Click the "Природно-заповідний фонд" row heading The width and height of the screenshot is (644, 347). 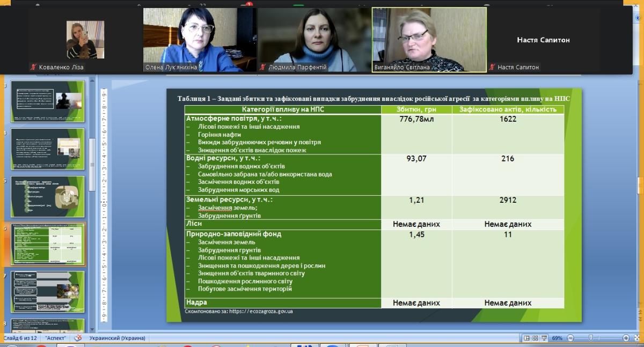(233, 234)
